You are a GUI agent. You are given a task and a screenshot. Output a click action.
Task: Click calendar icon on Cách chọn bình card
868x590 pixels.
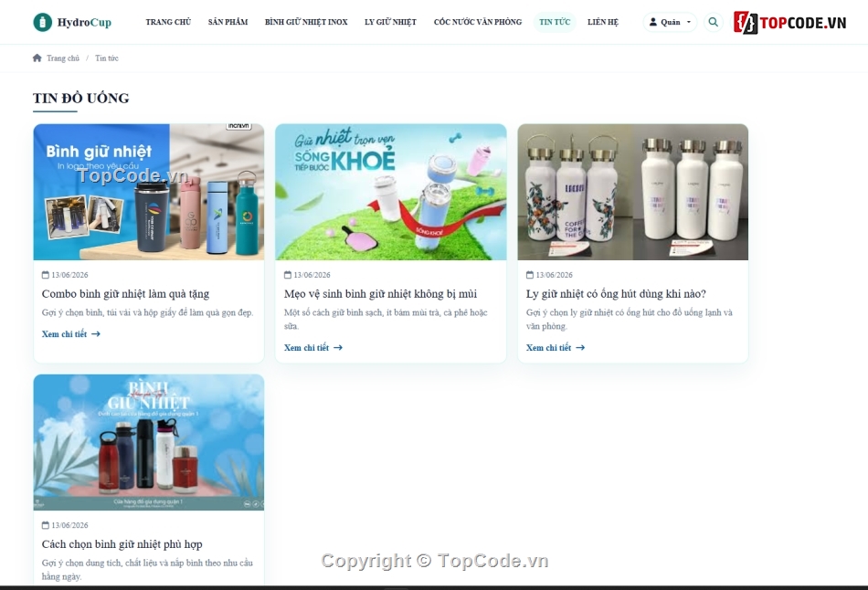[x=46, y=525]
